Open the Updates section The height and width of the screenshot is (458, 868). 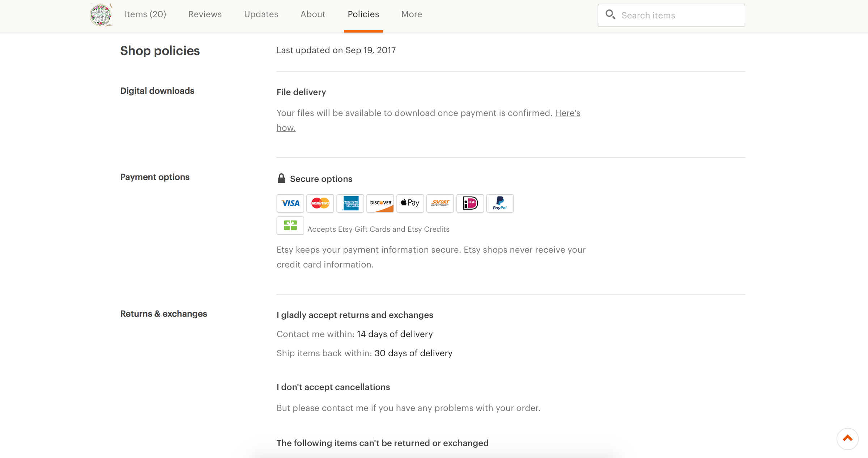click(261, 14)
